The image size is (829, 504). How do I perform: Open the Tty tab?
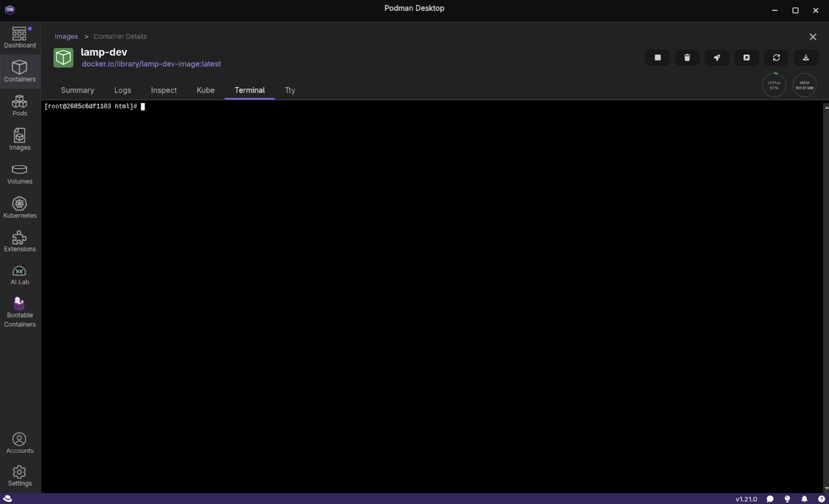290,90
